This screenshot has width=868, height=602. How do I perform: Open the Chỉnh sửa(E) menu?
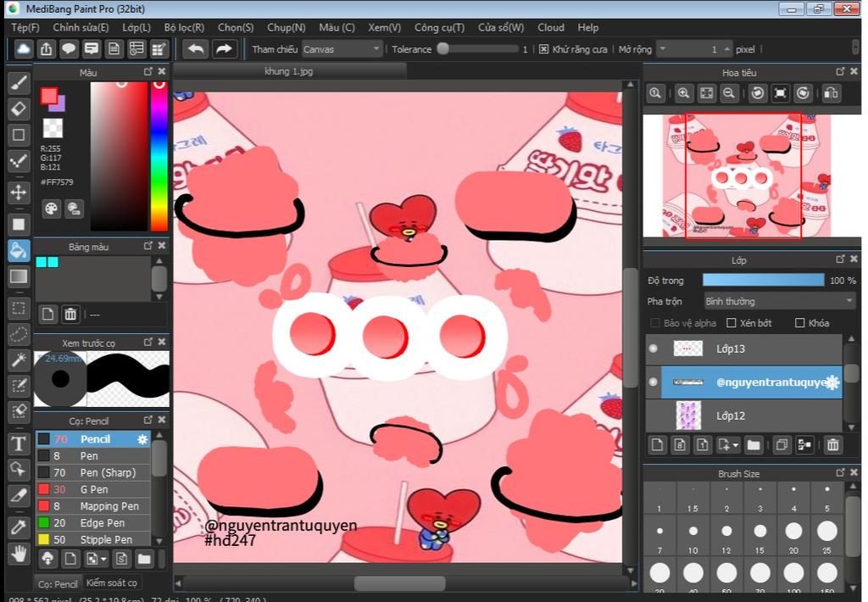(x=81, y=28)
